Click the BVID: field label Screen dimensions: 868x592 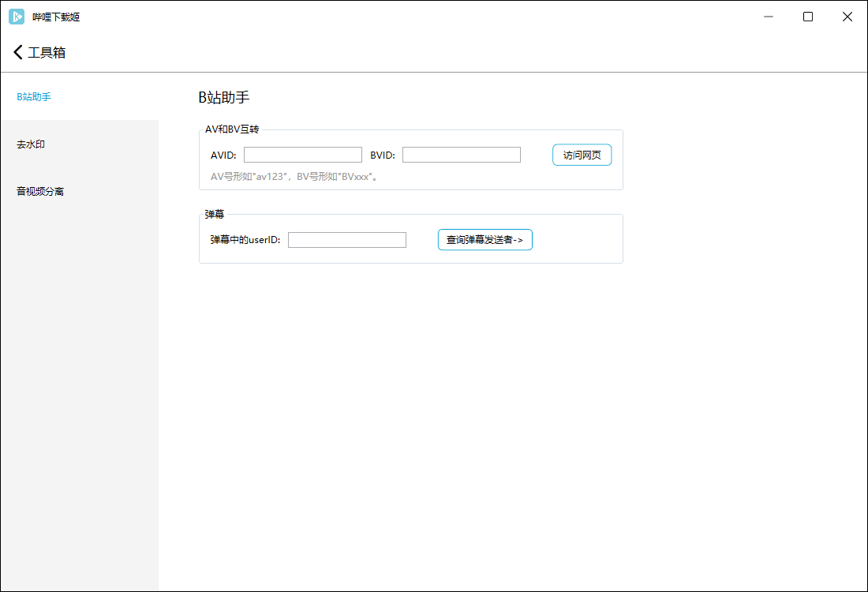pos(383,155)
